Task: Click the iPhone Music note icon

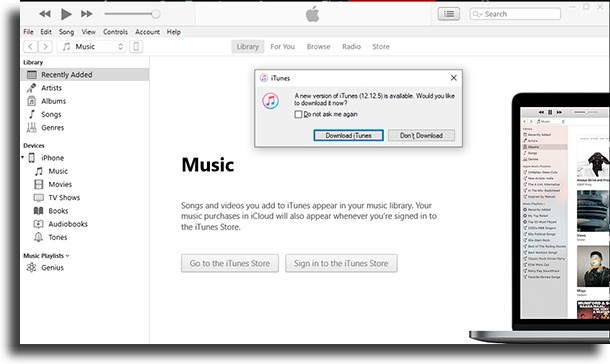Action: click(x=39, y=171)
